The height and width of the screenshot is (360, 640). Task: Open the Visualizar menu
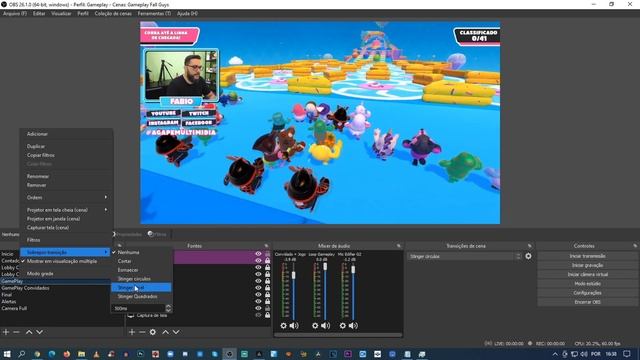[x=61, y=13]
